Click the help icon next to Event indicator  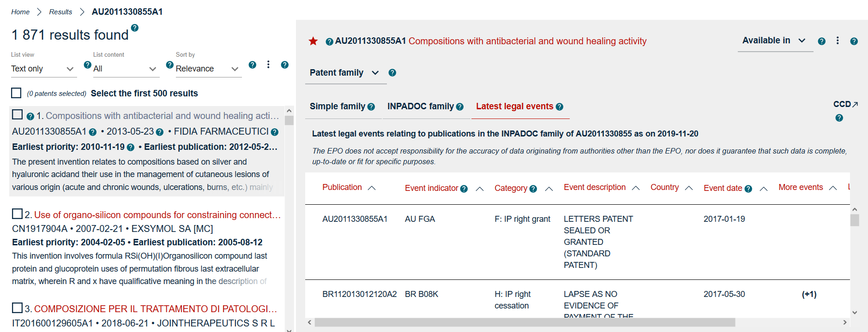tap(464, 189)
